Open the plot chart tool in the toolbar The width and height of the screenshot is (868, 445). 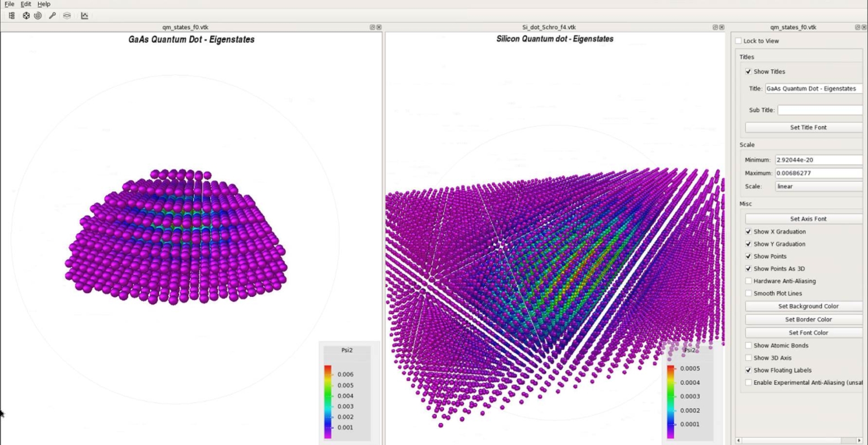84,15
